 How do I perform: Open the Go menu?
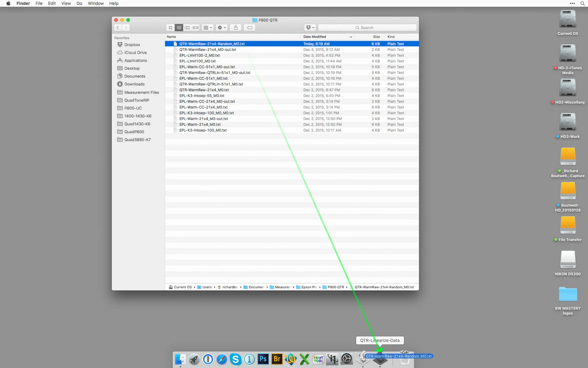(x=79, y=3)
